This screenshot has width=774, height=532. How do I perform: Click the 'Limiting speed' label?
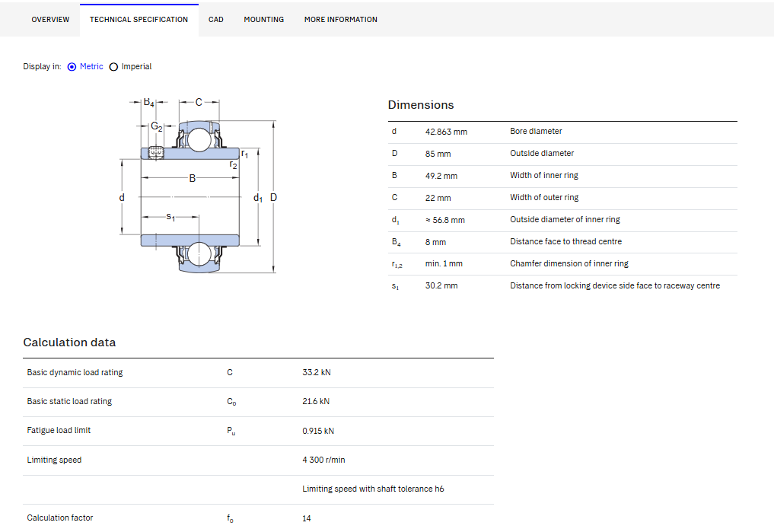point(54,460)
